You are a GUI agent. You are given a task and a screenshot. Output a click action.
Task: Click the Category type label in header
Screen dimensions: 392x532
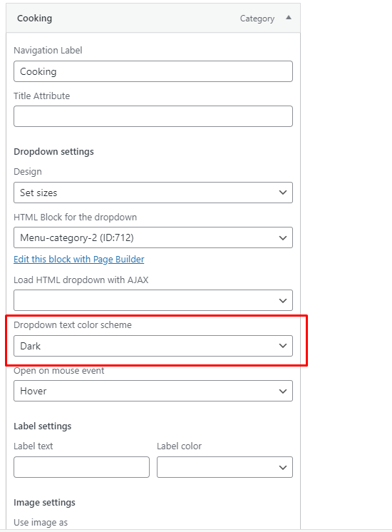point(257,19)
